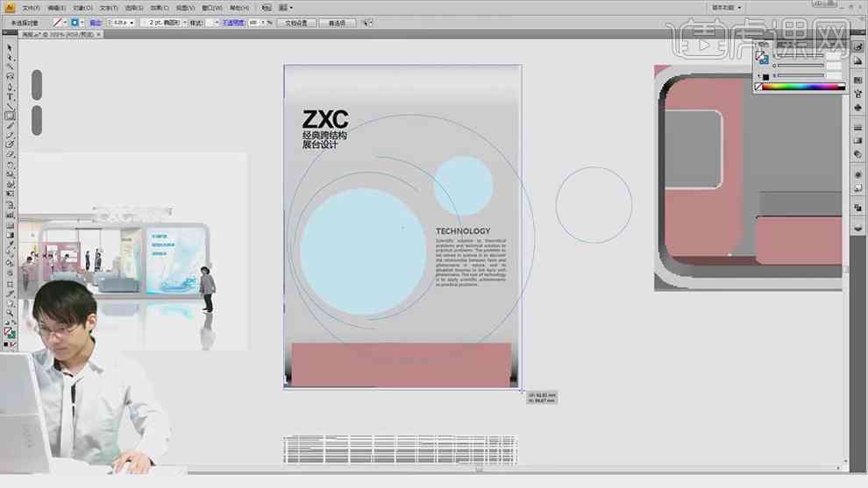Pick a color from the spectrum bar
868x488 pixels.
(804, 87)
